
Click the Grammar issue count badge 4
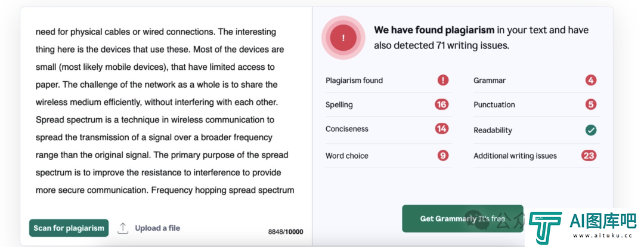[591, 80]
